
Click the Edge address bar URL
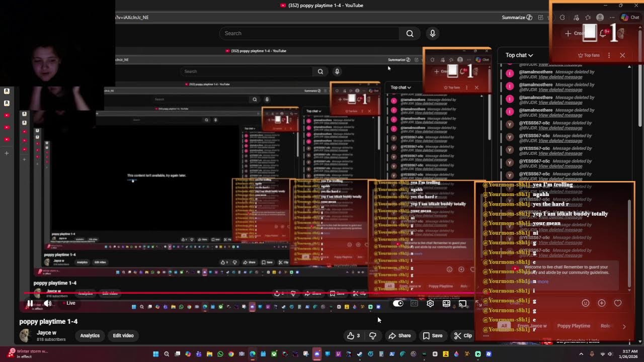click(x=132, y=18)
